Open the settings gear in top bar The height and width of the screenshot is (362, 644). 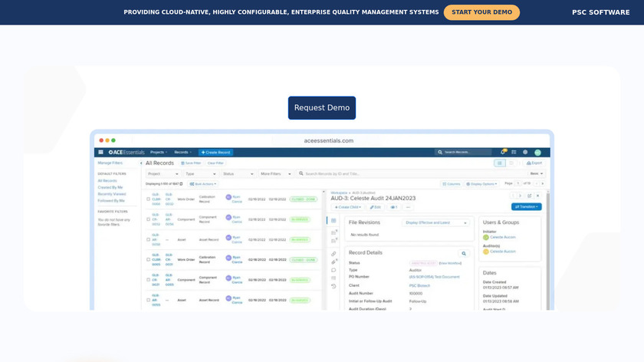[x=525, y=152]
